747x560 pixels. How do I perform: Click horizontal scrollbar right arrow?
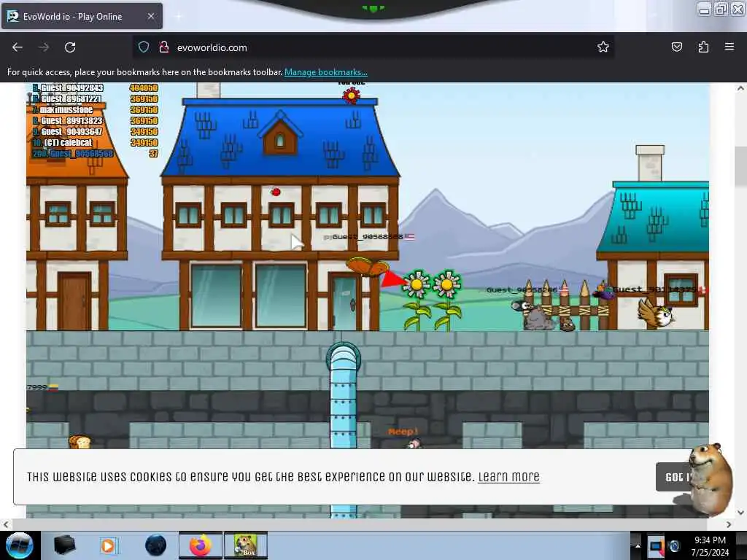click(729, 524)
